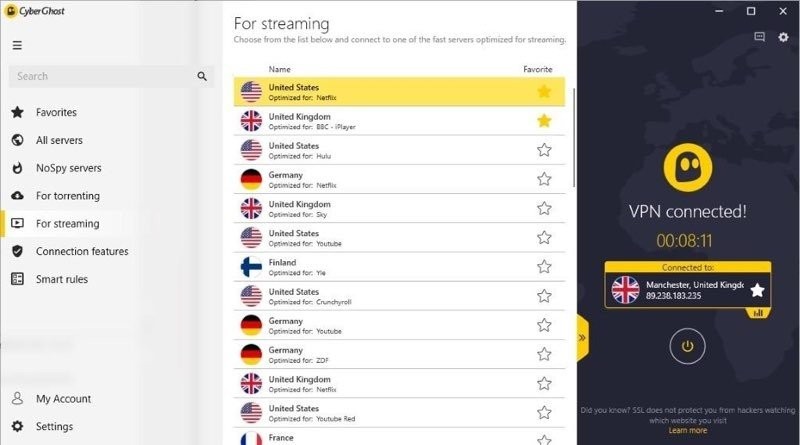Click the search magnifier icon
The width and height of the screenshot is (800, 445).
tap(202, 76)
